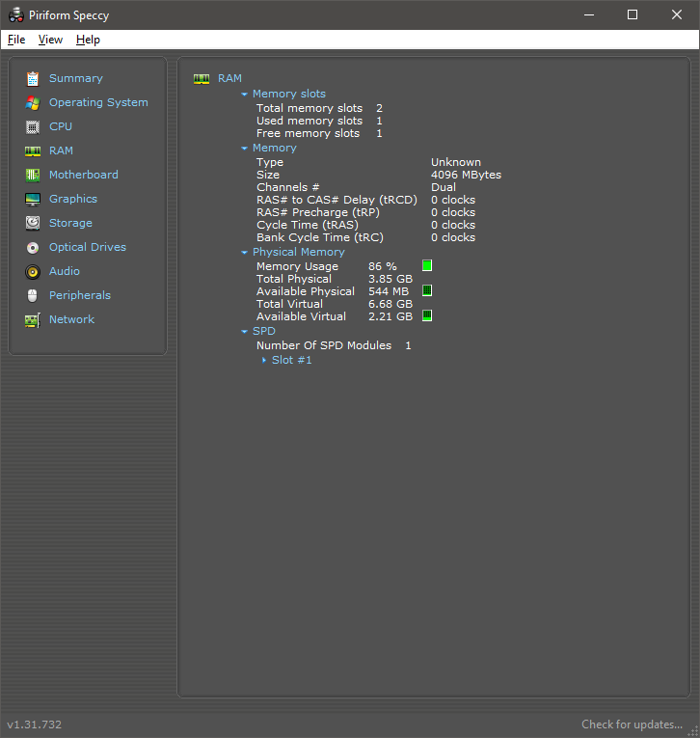Screen dimensions: 700x738
Task: Click the window resize grip corner
Action: [693, 731]
